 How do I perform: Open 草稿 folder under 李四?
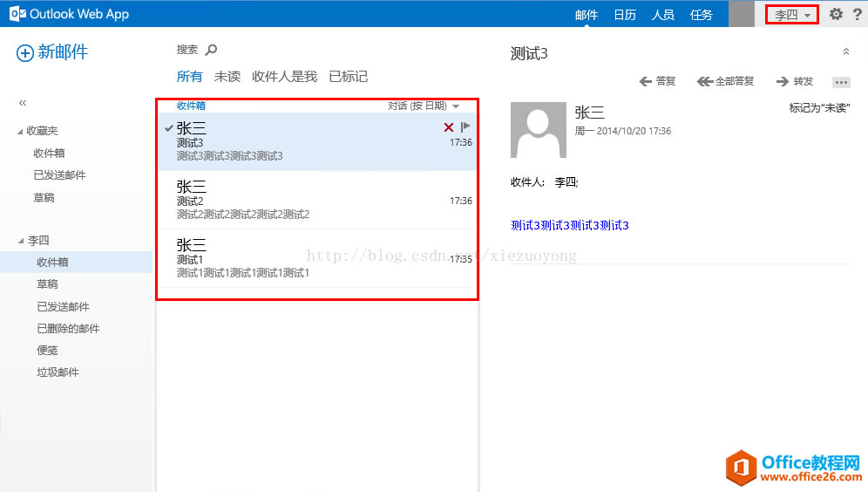[47, 284]
